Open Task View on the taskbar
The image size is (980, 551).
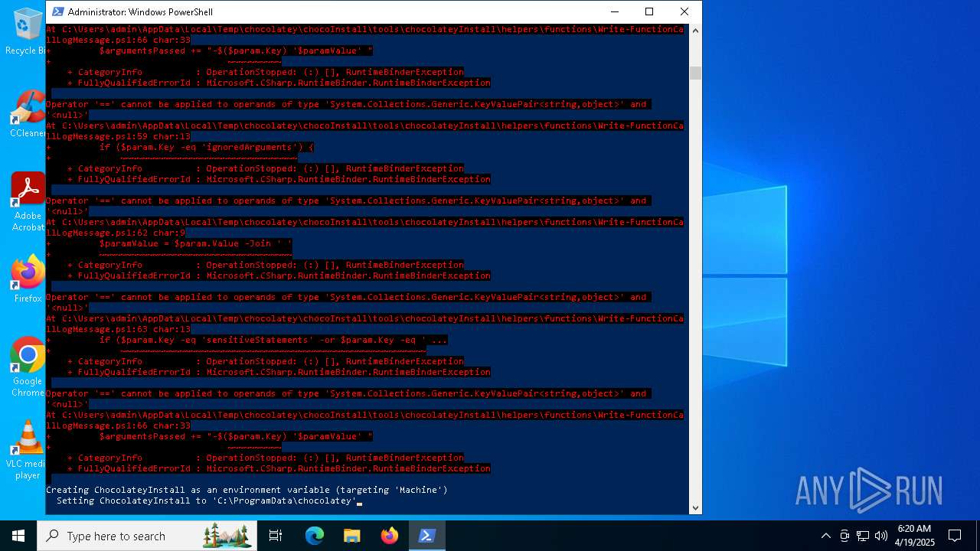click(x=276, y=536)
